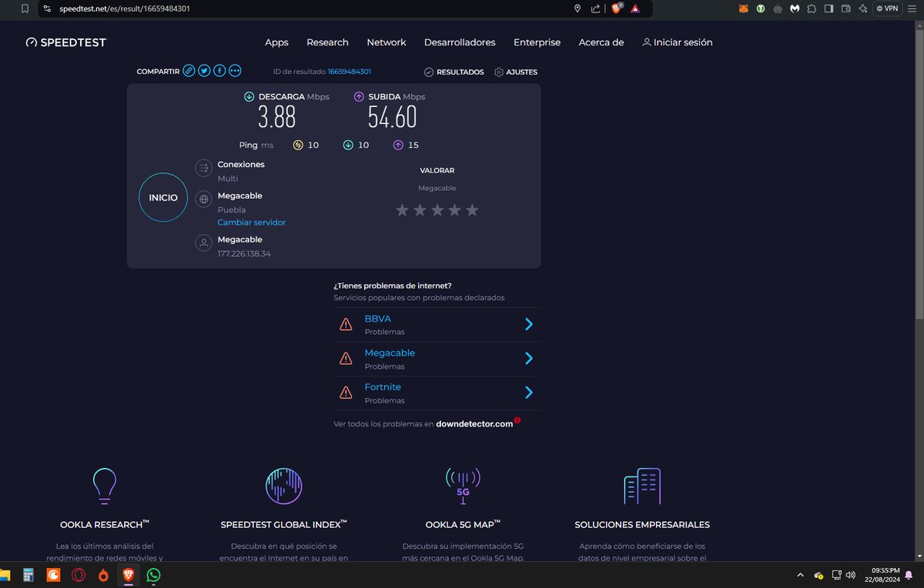This screenshot has width=924, height=588.
Task: Open the Network menu
Action: tap(387, 42)
